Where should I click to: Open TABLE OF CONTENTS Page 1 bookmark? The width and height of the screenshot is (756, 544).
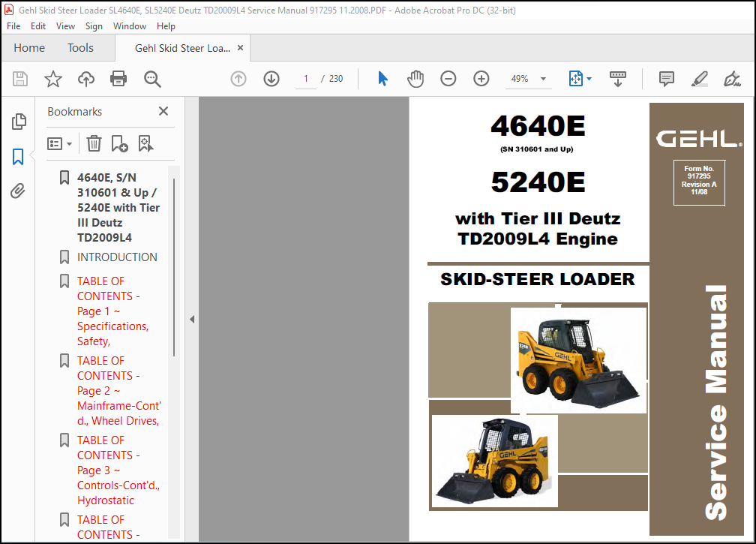pyautogui.click(x=112, y=311)
